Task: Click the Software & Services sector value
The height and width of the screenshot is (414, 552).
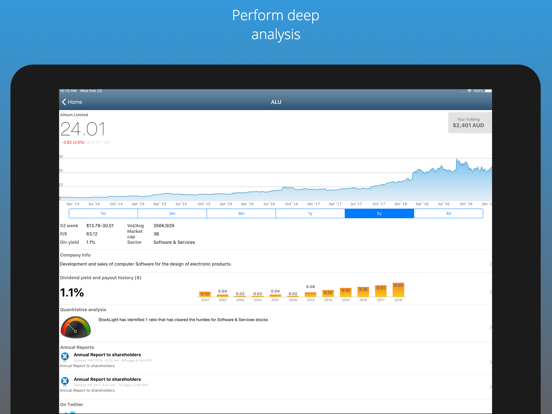Action: coord(174,242)
